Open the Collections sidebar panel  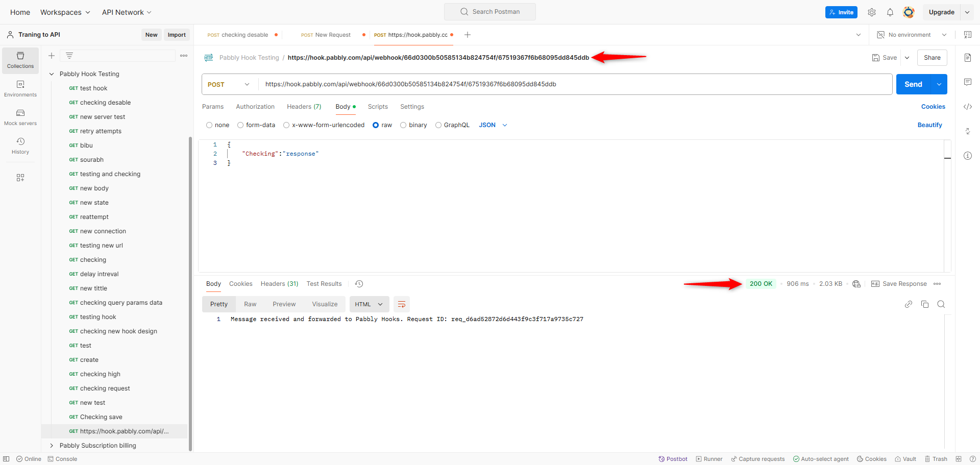(20, 60)
